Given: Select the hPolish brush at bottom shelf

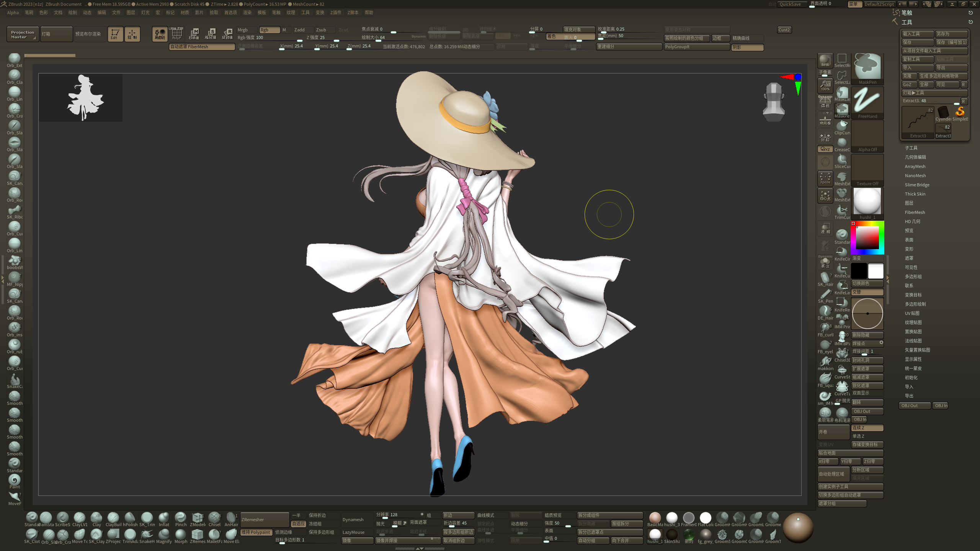Looking at the screenshot, I should coord(130,518).
